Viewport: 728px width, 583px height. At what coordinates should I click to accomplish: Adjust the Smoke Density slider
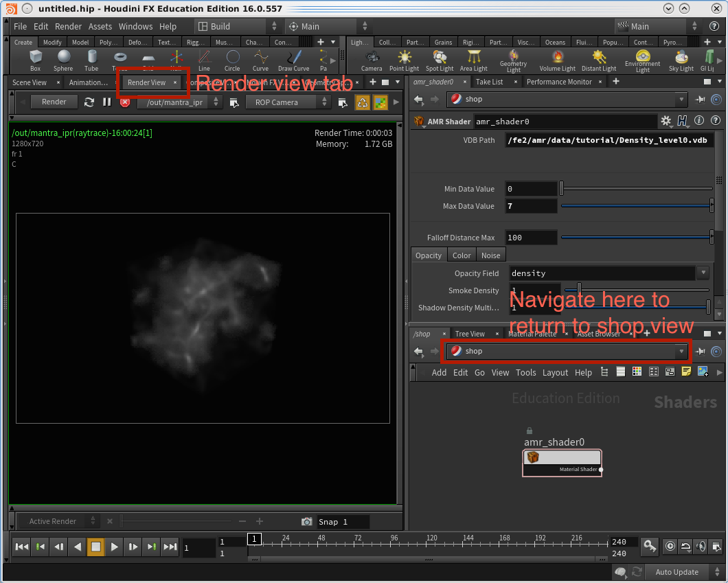pyautogui.click(x=579, y=290)
